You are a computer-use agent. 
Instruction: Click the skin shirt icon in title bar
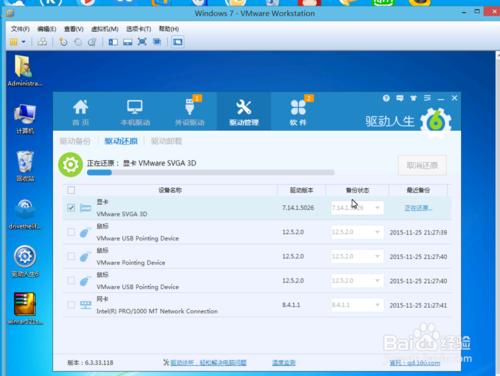[x=413, y=98]
